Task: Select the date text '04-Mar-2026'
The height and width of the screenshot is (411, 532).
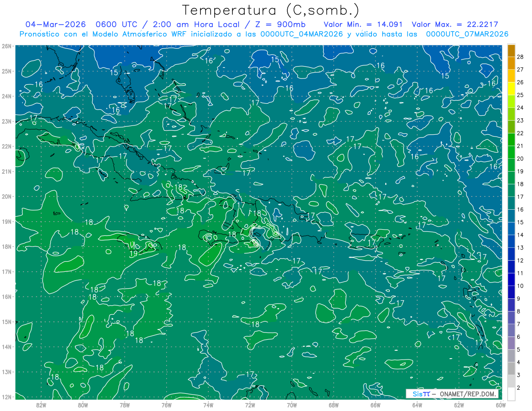Action: coord(55,24)
